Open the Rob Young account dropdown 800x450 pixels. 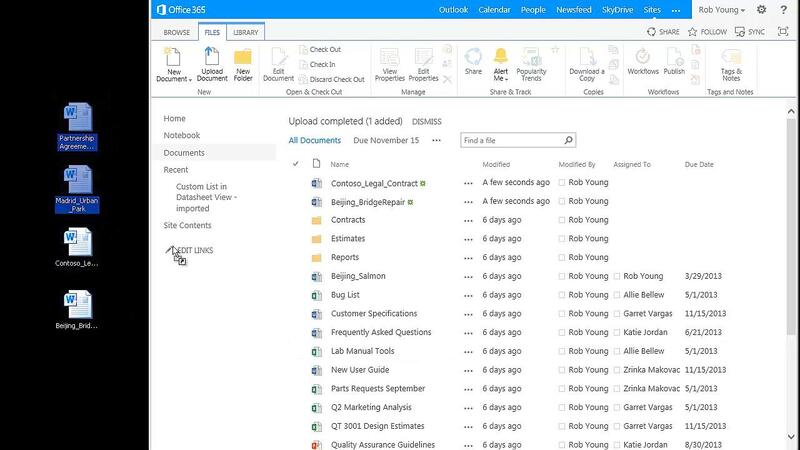[724, 10]
